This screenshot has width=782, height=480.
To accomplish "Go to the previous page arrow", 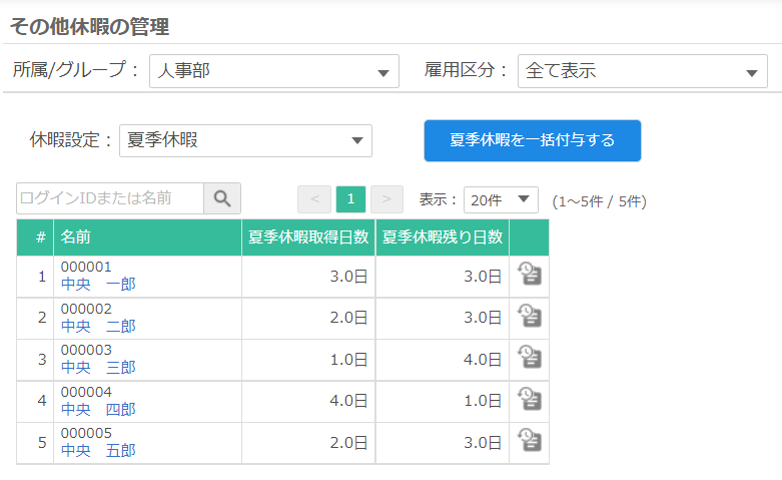I will click(x=314, y=199).
